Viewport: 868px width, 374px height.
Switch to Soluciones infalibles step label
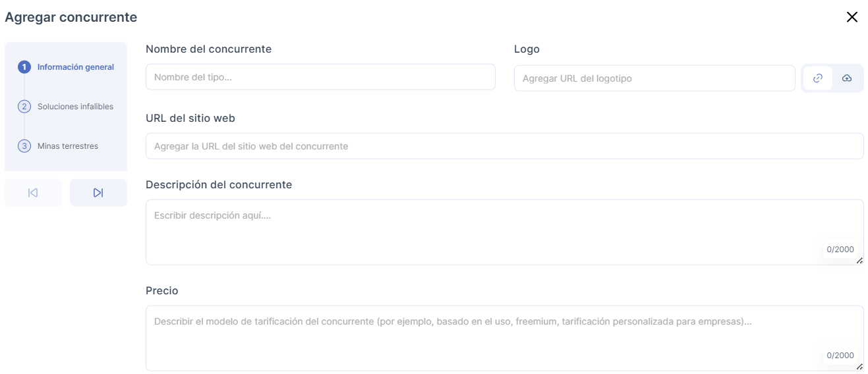click(x=75, y=107)
